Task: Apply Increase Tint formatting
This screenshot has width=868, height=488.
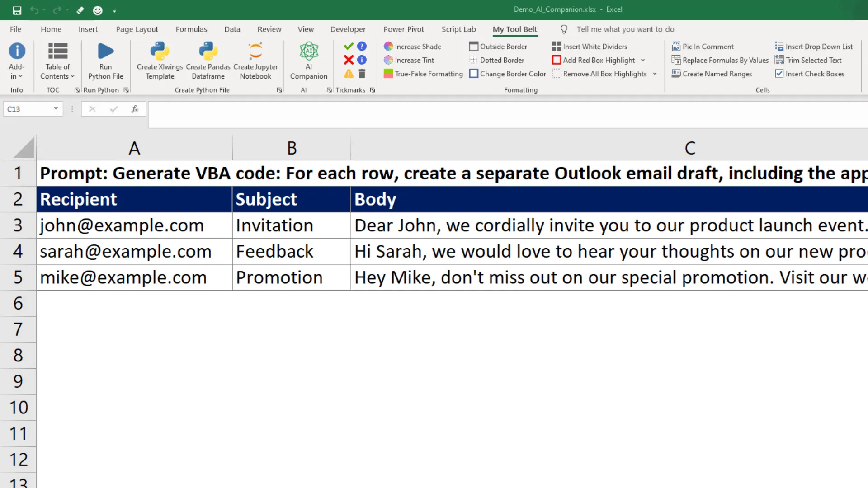Action: [409, 60]
